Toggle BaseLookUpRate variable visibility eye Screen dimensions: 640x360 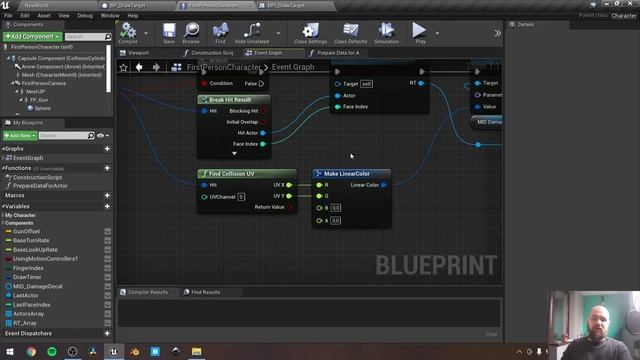108,250
